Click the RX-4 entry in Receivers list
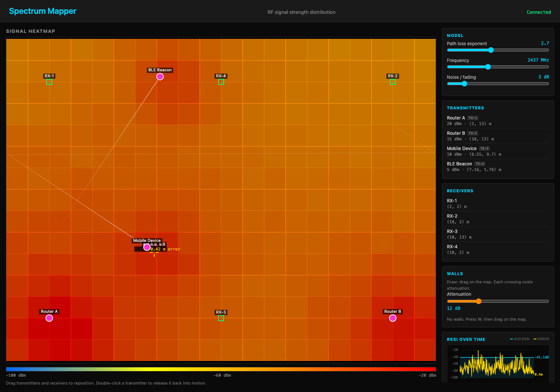The width and height of the screenshot is (560, 392). [498, 249]
